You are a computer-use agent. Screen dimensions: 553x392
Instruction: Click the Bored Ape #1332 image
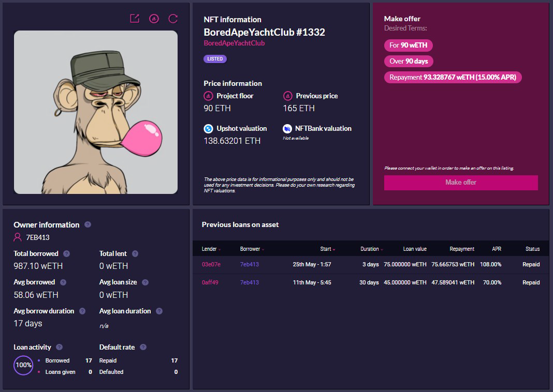pyautogui.click(x=96, y=112)
